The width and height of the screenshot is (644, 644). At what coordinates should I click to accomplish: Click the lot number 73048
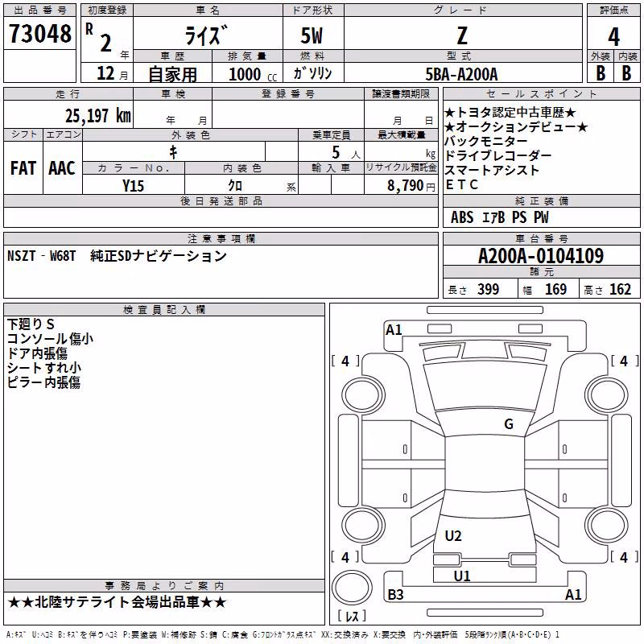click(39, 34)
